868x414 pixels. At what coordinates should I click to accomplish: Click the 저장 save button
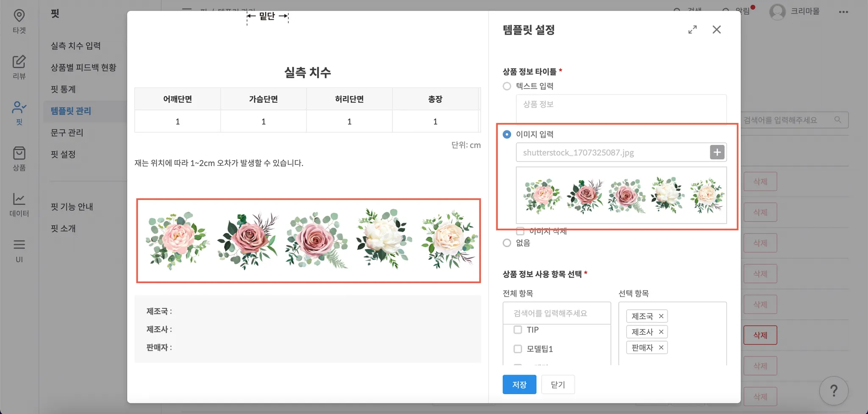pos(519,384)
